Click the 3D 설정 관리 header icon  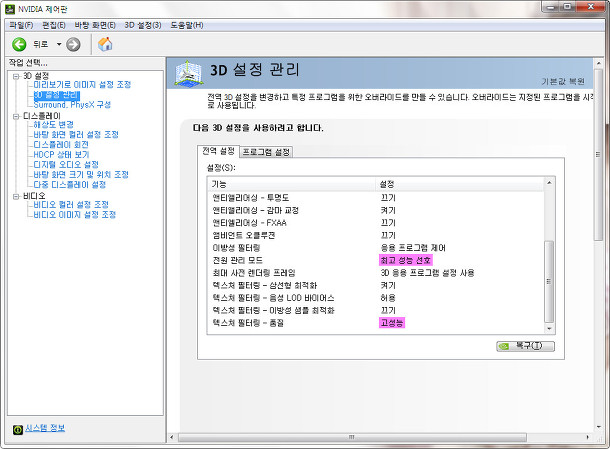tap(188, 73)
